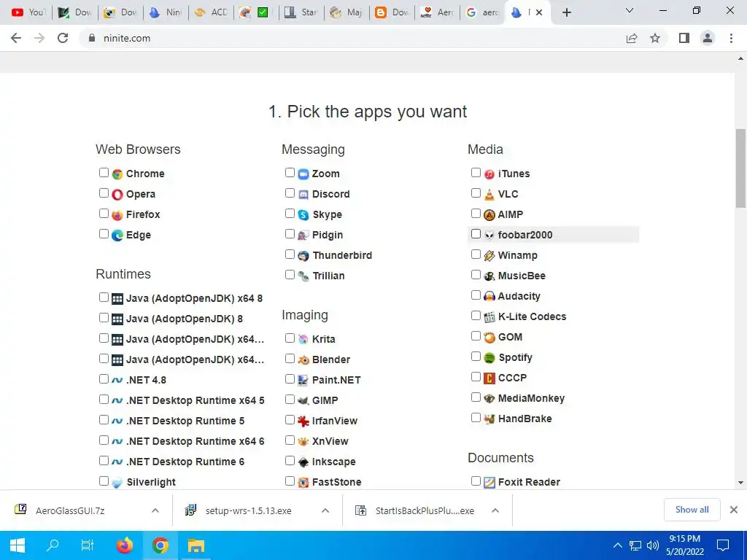Viewport: 747px width, 560px height.
Task: Open the Windows Start menu
Action: 18,545
